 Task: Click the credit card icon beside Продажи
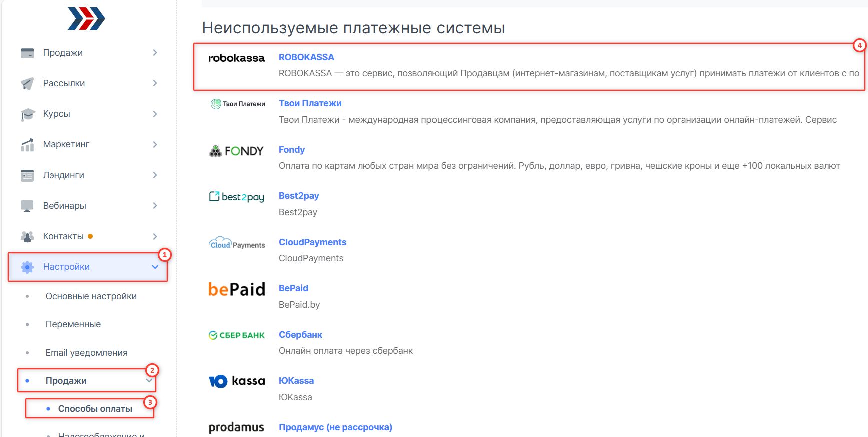pos(27,53)
